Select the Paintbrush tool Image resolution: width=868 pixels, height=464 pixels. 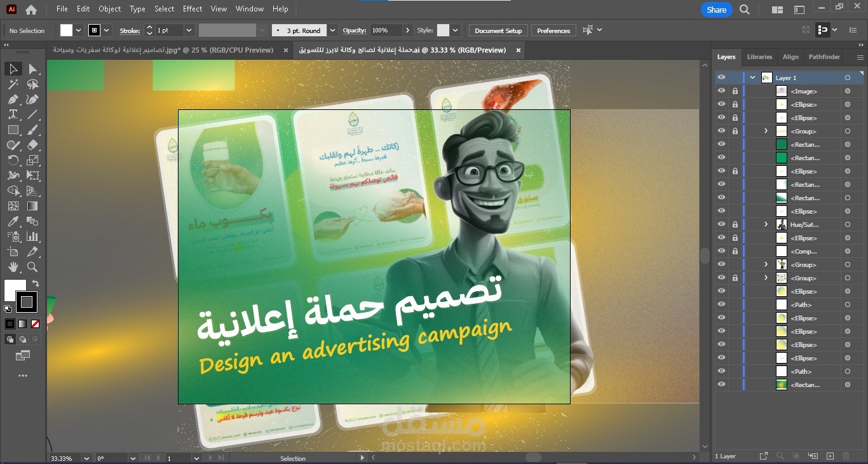tap(33, 130)
